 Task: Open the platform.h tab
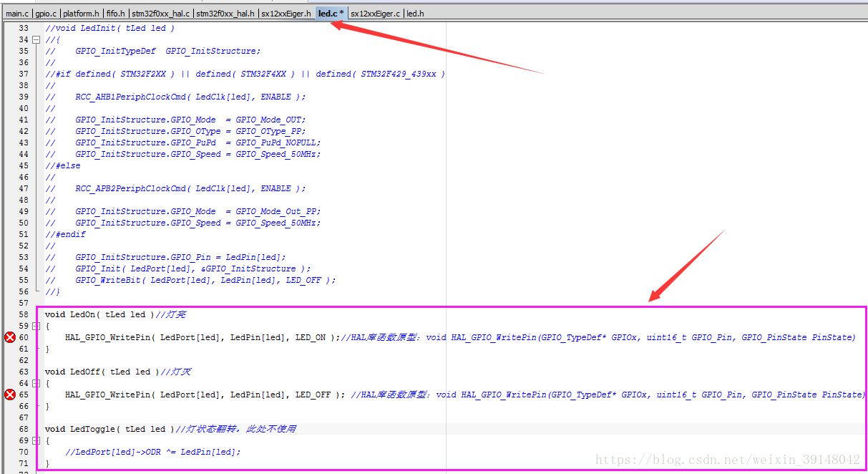point(82,14)
